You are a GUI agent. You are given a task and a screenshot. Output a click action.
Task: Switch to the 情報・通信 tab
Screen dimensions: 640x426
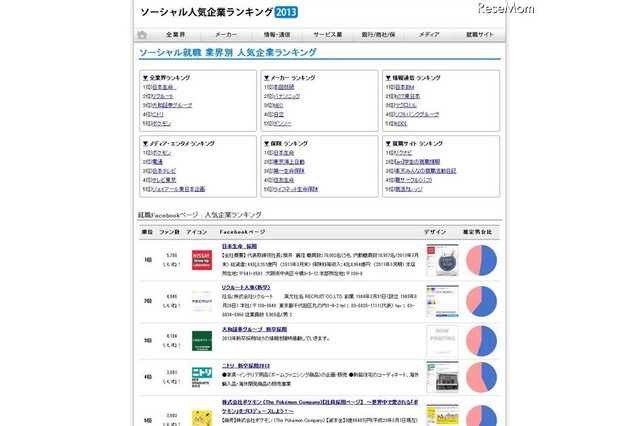pyautogui.click(x=277, y=35)
